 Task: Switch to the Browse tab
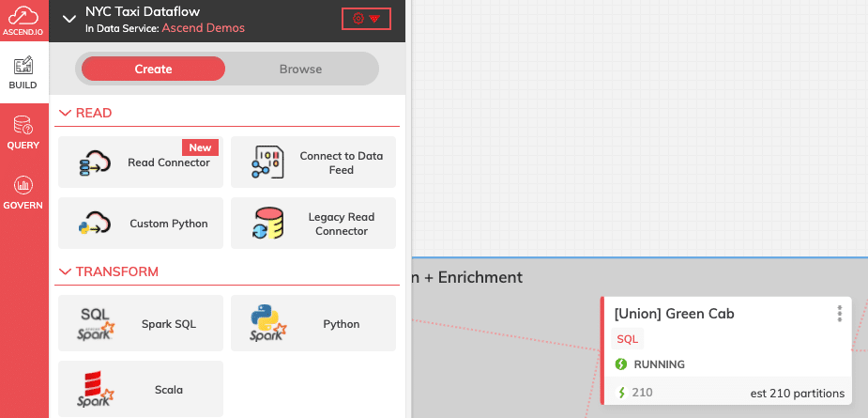(x=300, y=69)
